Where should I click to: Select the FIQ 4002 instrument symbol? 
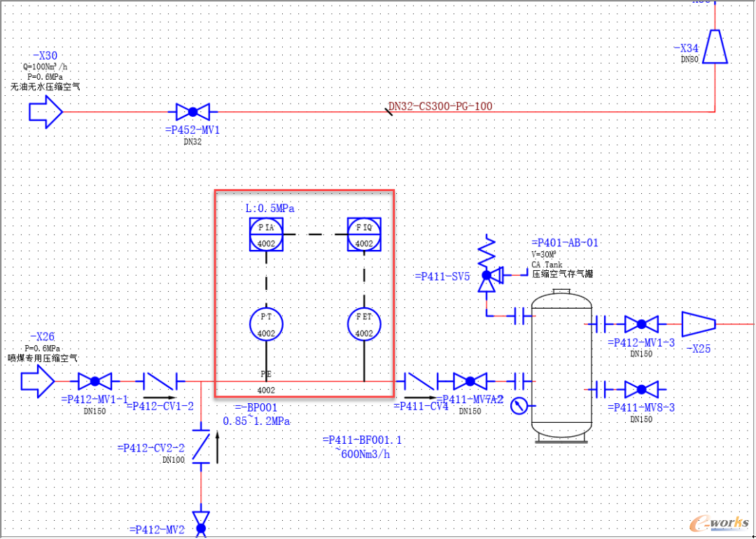coord(365,234)
